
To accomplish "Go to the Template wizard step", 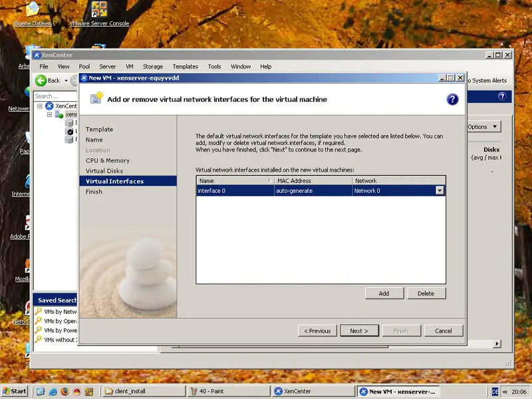I will coord(99,129).
